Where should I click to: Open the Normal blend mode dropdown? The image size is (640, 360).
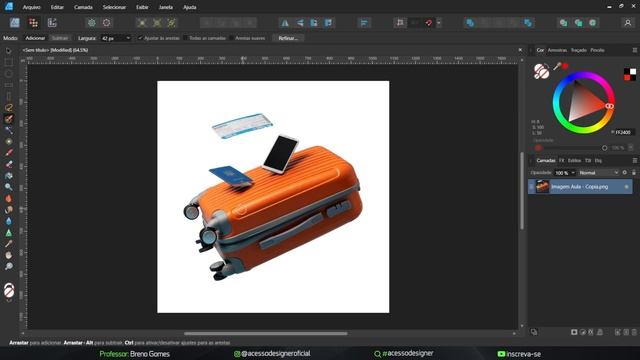[x=599, y=173]
